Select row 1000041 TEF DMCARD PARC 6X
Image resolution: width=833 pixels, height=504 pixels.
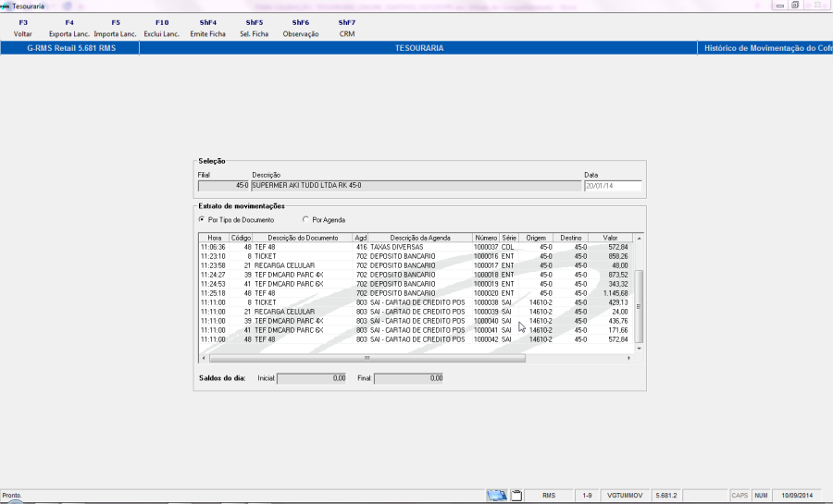point(416,330)
